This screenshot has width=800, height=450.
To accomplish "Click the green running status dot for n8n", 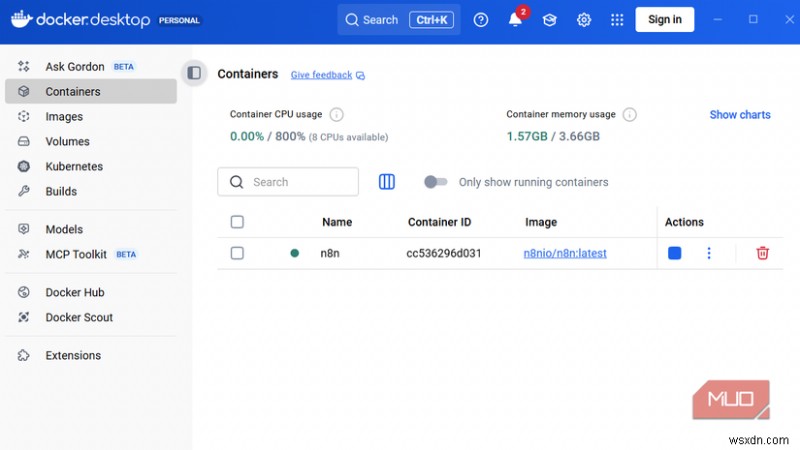I will (294, 253).
